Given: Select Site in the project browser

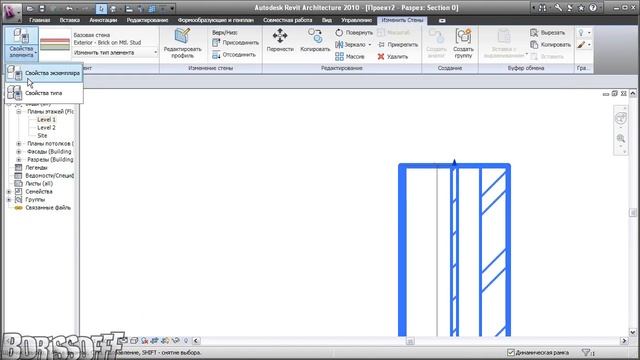Looking at the screenshot, I should pyautogui.click(x=42, y=136).
